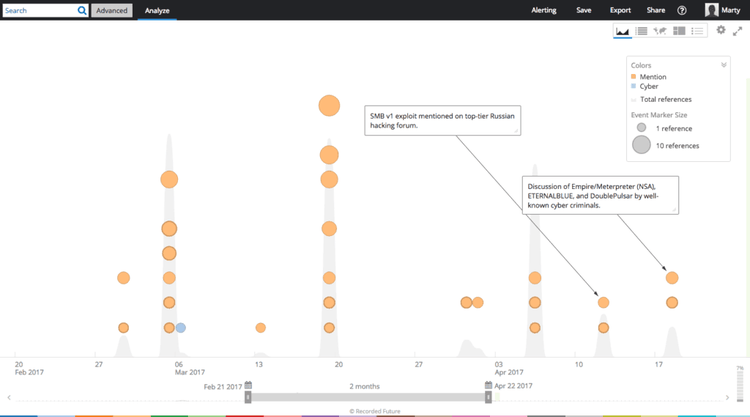Switch to the bulleted list view
Screen dimensions: 750x417
[698, 31]
